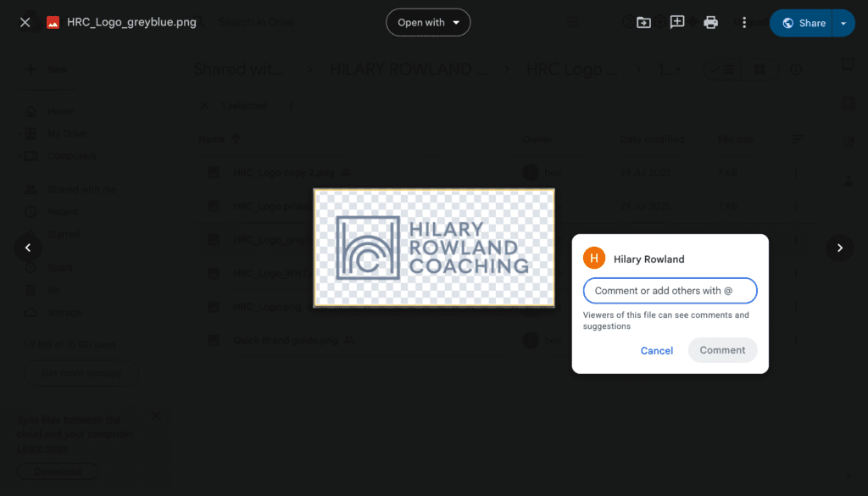Cancel the new comment
Viewport: 868px width, 496px height.
[657, 350]
